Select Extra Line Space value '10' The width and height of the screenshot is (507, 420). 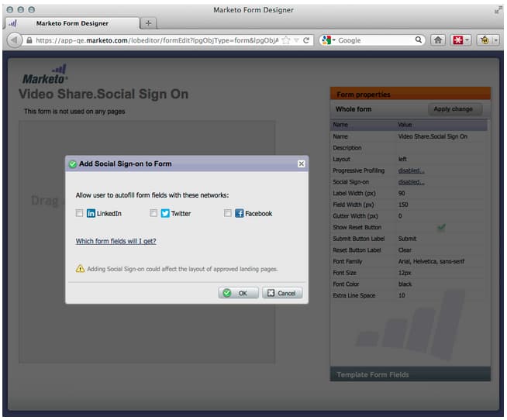[402, 295]
